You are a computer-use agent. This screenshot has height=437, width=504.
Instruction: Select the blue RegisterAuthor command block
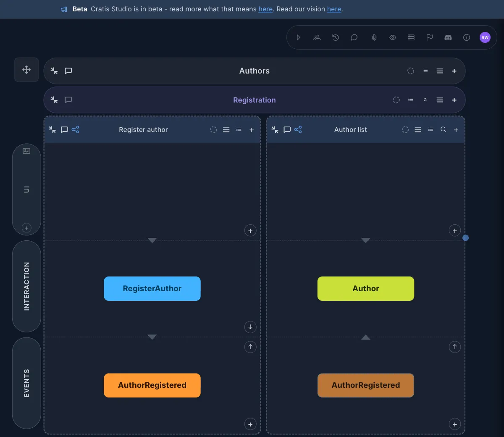pos(152,289)
